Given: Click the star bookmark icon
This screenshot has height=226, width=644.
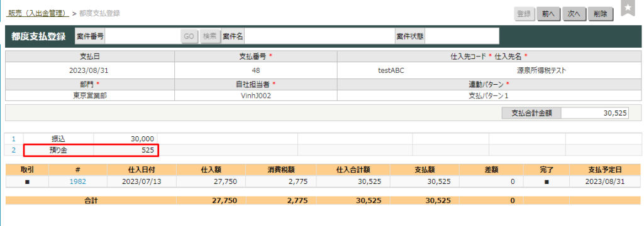Looking at the screenshot, I should tap(627, 8).
